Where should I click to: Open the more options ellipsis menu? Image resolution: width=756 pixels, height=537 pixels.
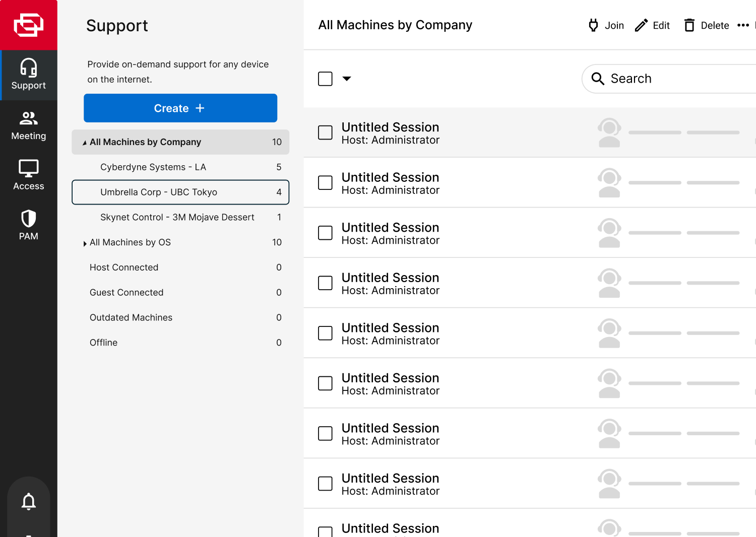pos(743,25)
